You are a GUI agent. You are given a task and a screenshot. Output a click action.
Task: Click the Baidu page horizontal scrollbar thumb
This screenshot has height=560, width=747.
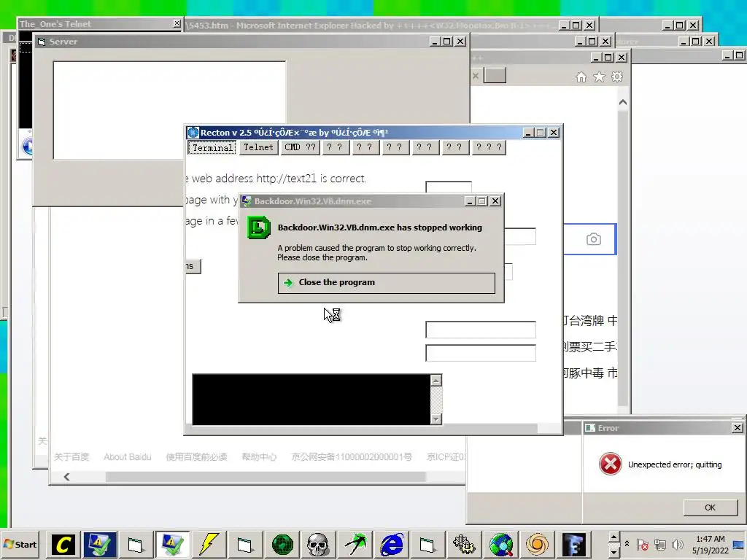pyautogui.click(x=266, y=477)
